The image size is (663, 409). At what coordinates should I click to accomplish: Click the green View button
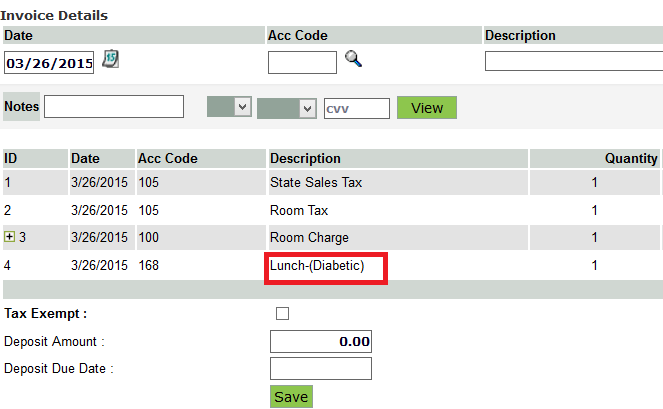426,108
